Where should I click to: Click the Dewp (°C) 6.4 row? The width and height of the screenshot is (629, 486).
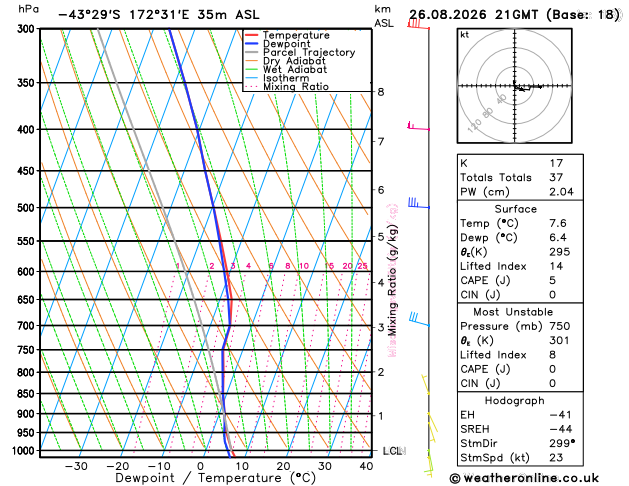pos(520,238)
